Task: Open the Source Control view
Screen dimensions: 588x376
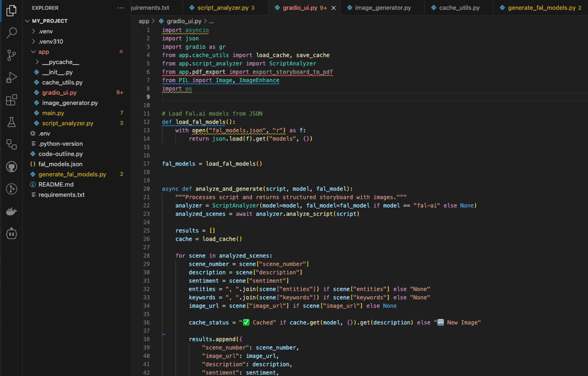Action: pos(12,55)
